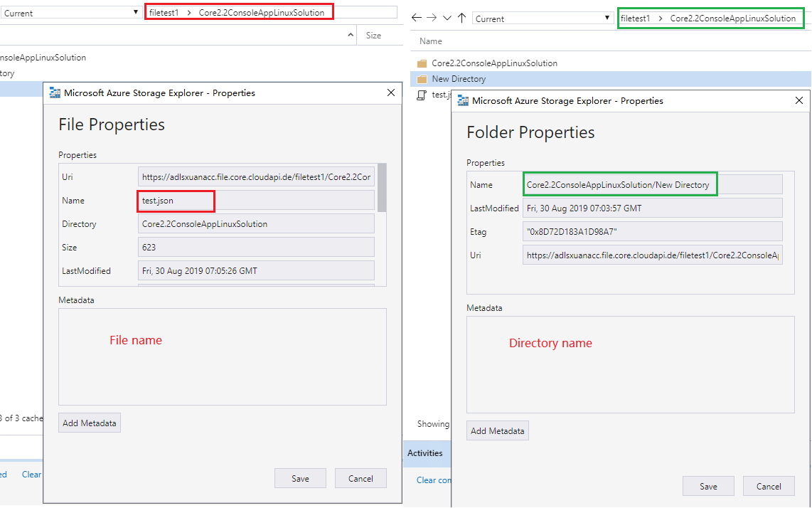Image resolution: width=812 pixels, height=508 pixels.
Task: Go up a level with the up arrow
Action: click(462, 16)
